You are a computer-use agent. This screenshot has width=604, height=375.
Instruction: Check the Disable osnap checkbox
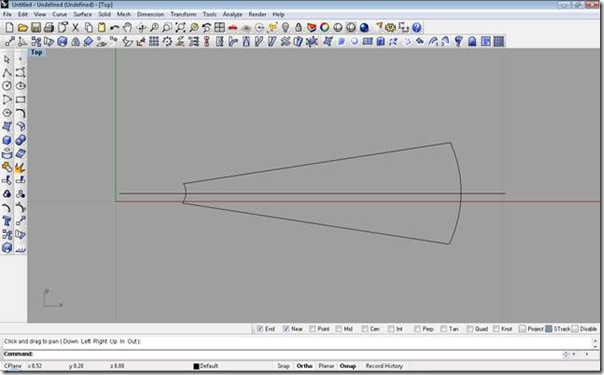point(575,329)
